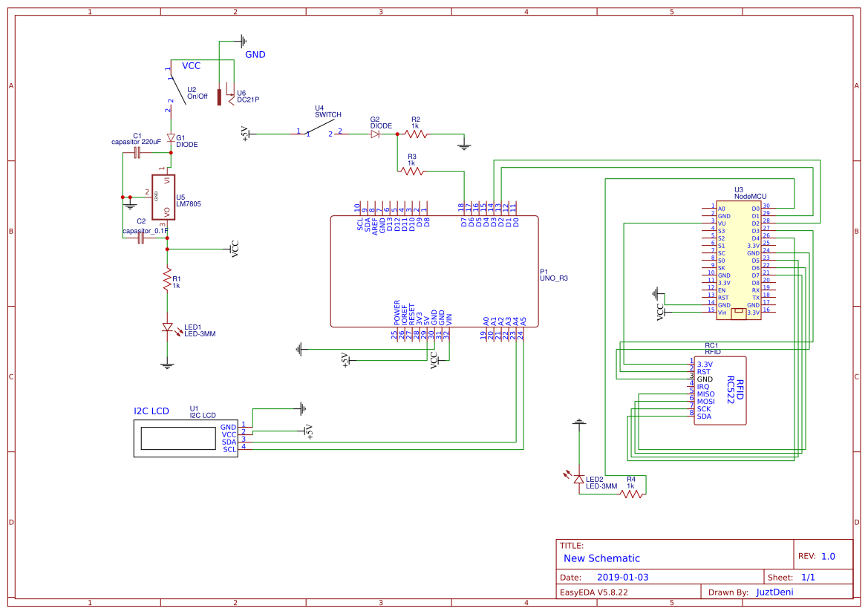Click the I2C LCD component U1
Viewport: 868px width, 614px height.
coord(184,438)
